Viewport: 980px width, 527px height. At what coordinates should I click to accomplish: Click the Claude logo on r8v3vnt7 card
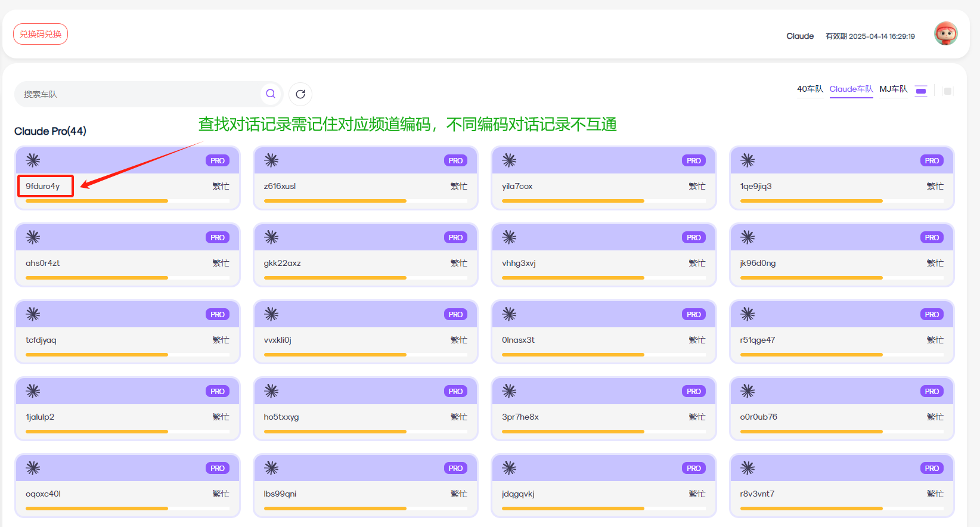[748, 468]
